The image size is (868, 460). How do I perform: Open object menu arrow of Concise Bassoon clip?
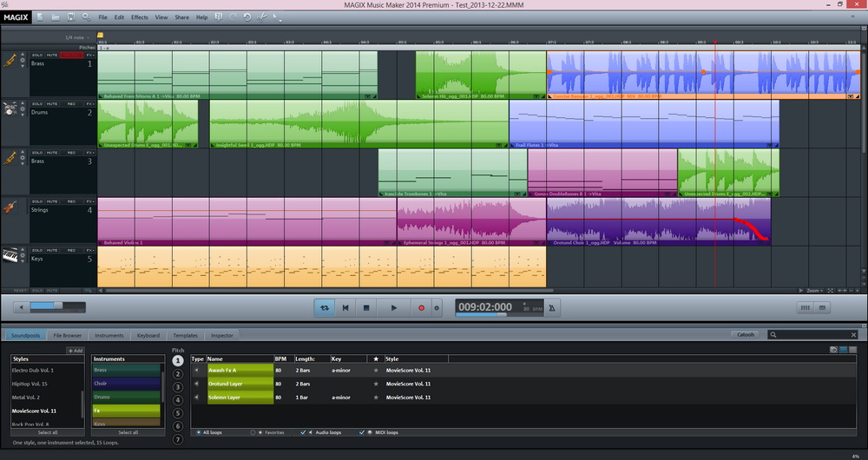click(851, 96)
